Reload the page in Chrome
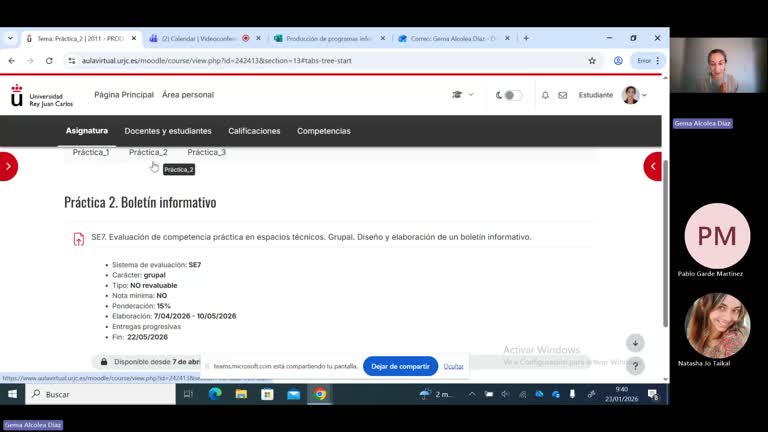 tap(49, 60)
